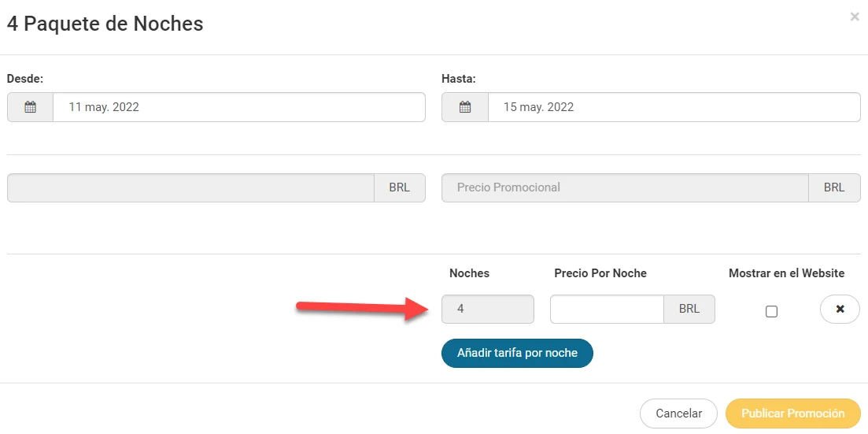The image size is (868, 434).
Task: Click the Precio Por Noche input box
Action: 607,309
